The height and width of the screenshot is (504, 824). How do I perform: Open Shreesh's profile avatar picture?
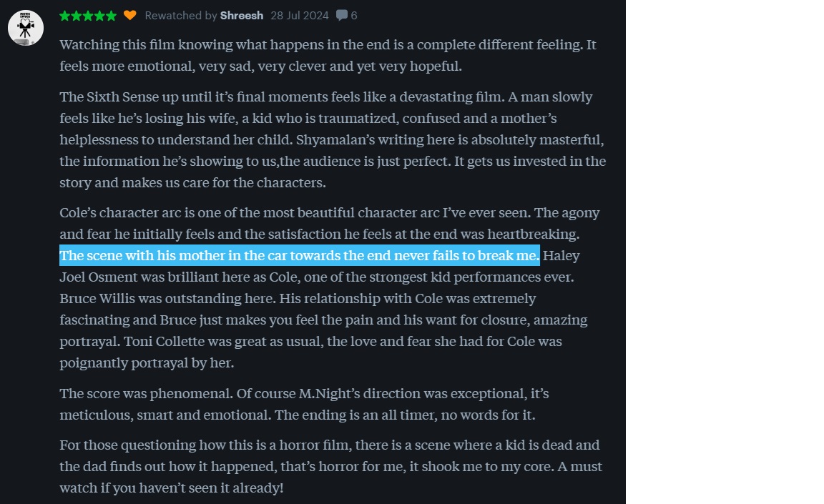(x=26, y=28)
